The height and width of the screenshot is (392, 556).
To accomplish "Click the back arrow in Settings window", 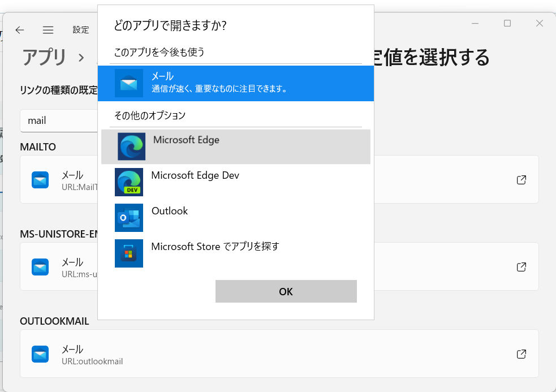I will (20, 30).
